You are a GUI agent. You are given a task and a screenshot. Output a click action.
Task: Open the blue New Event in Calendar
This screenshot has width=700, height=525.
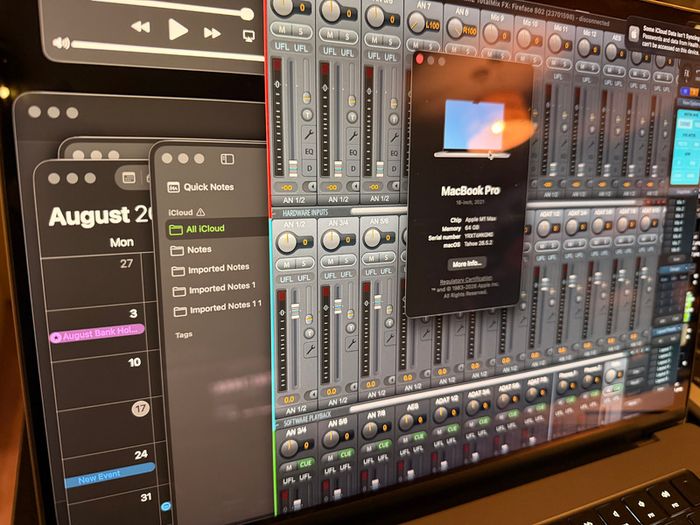(110, 475)
